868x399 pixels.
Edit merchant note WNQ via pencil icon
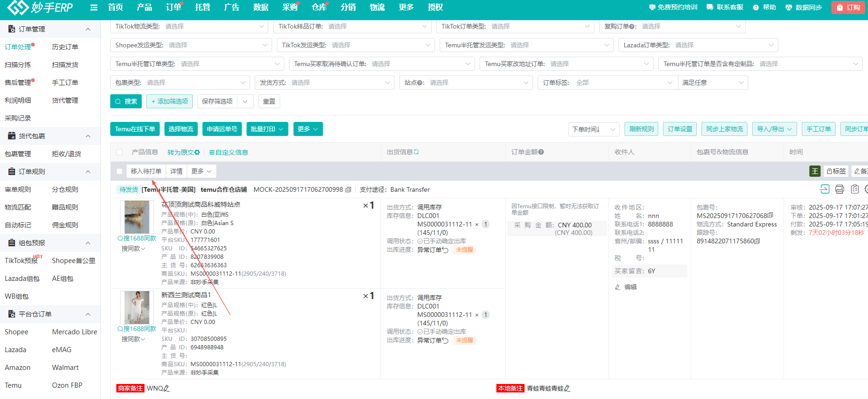167,388
